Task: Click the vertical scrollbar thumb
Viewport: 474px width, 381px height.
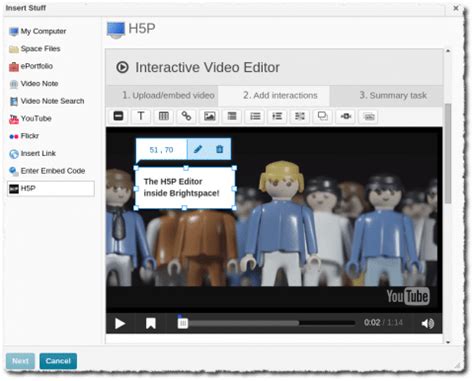Action: 448,153
